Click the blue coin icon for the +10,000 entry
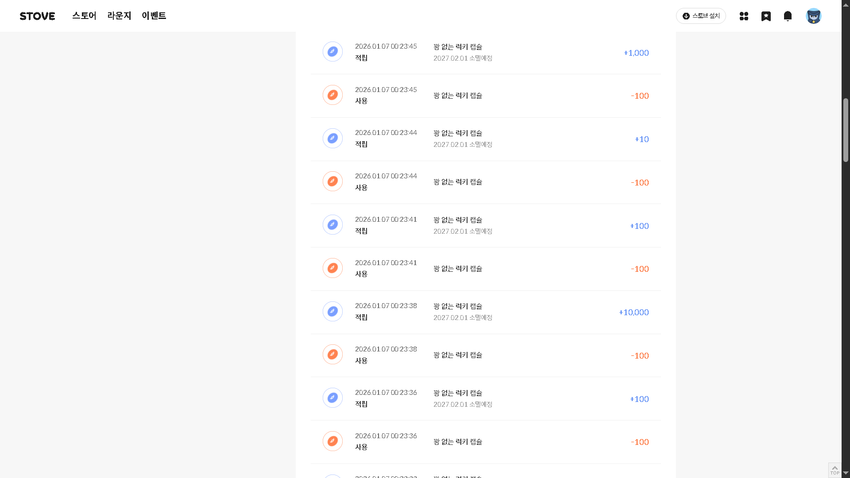 click(x=333, y=312)
